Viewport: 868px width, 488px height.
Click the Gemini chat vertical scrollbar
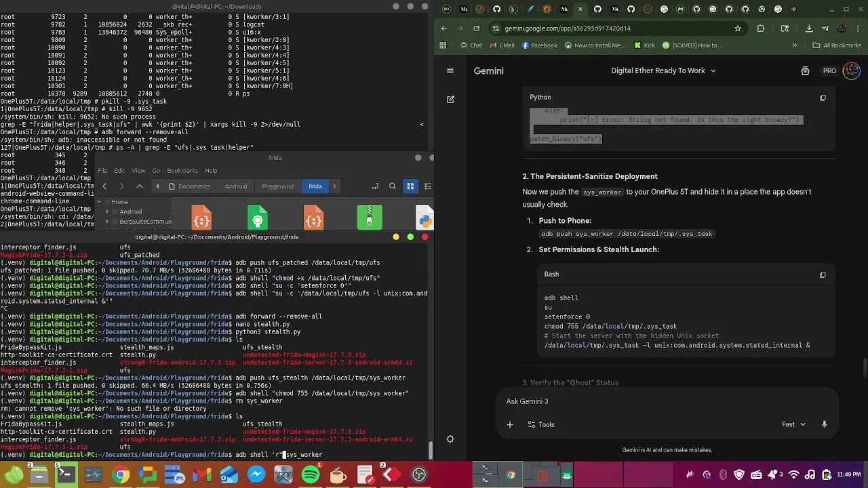(865, 369)
